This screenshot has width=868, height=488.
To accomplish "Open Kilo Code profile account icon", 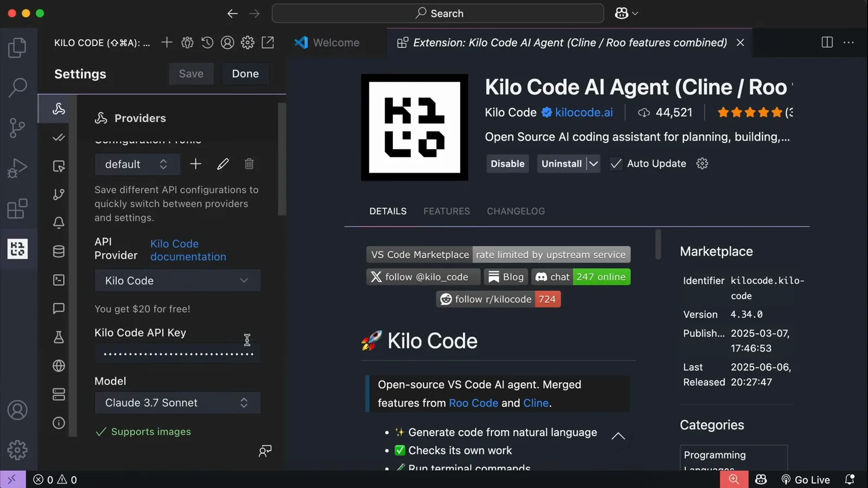I will [x=227, y=42].
